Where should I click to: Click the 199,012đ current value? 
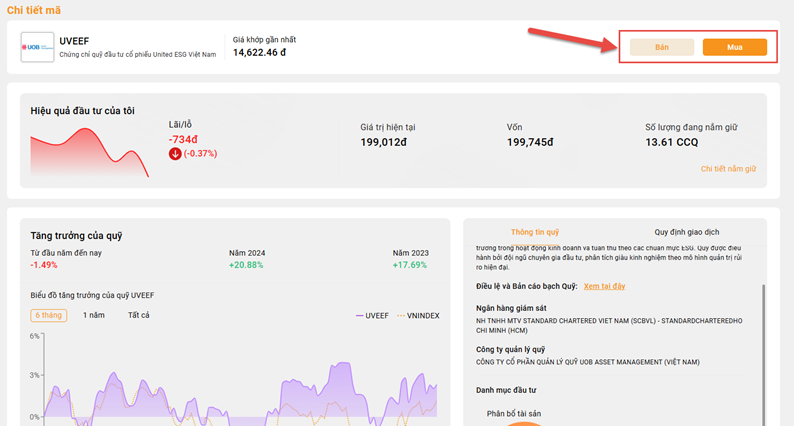tap(383, 142)
